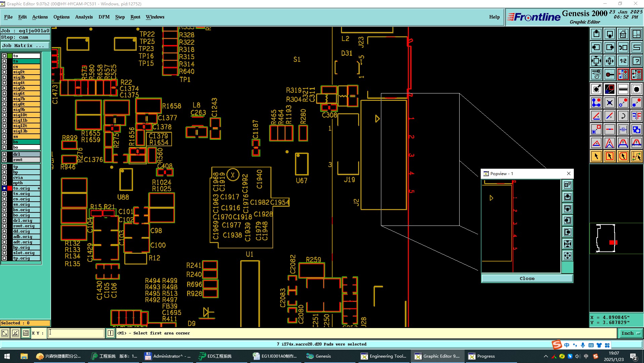Toggle the ts.orig layer checkbox
Viewport: 644px width, 363px height.
4,194
